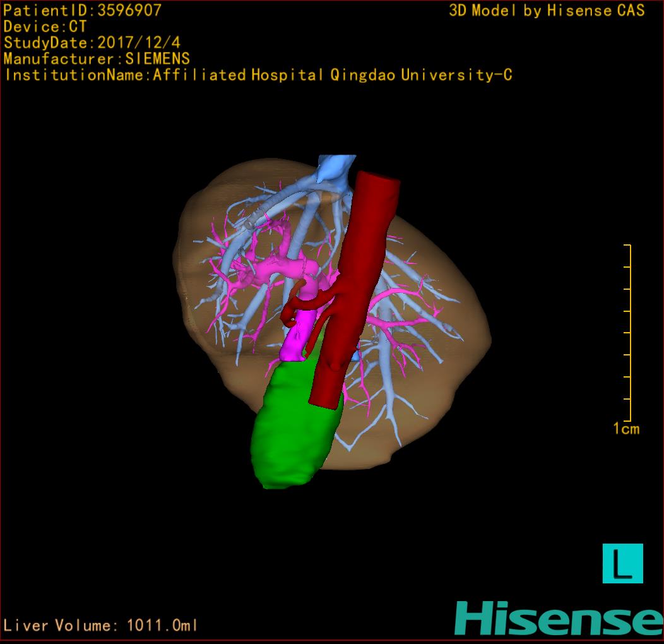Click the Hisense logo
This screenshot has height=644, width=664.
tap(558, 618)
